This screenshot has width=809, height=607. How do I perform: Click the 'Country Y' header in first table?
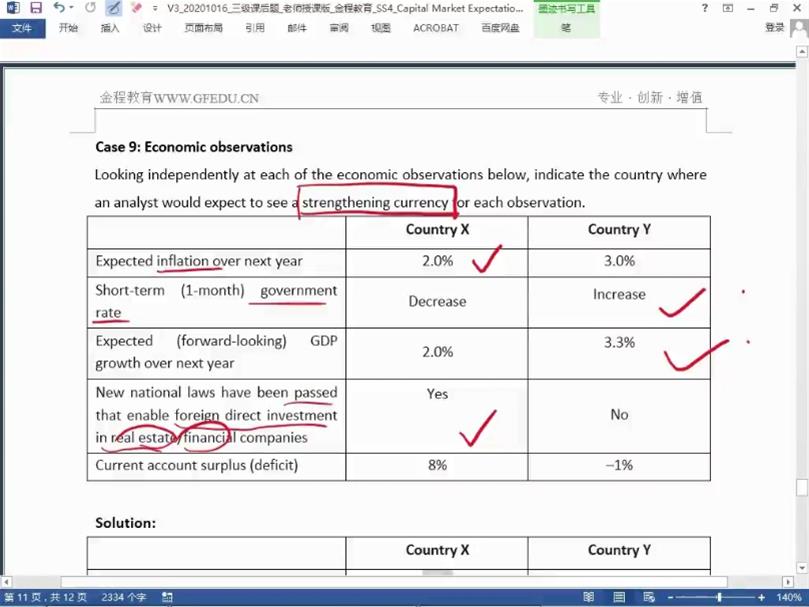[x=619, y=230]
